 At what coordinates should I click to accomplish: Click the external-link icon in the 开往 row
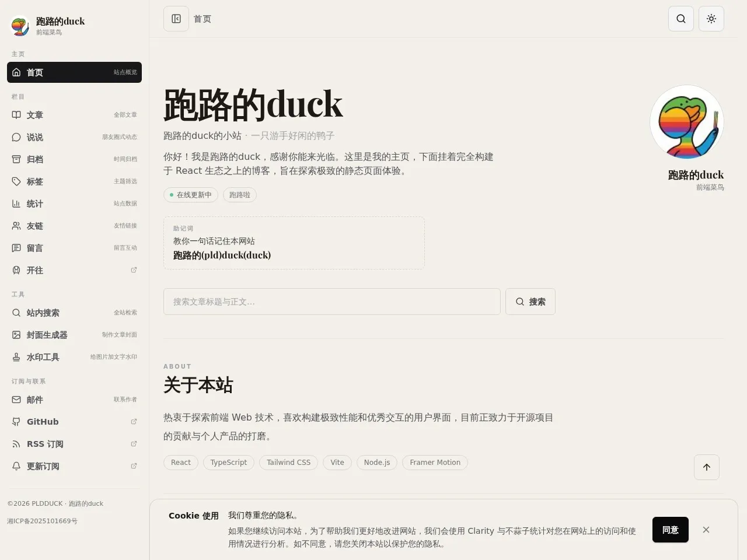(134, 270)
